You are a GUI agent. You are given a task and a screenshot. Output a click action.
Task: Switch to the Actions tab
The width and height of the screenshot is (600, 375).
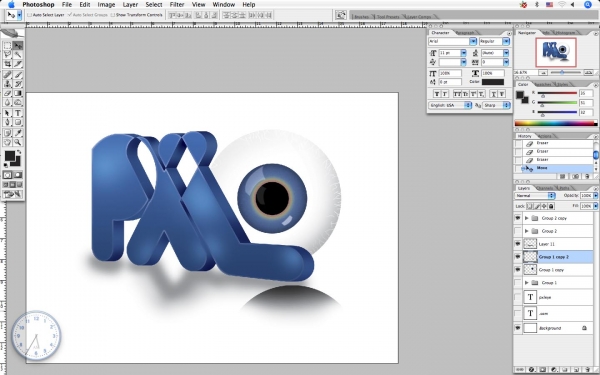[544, 136]
